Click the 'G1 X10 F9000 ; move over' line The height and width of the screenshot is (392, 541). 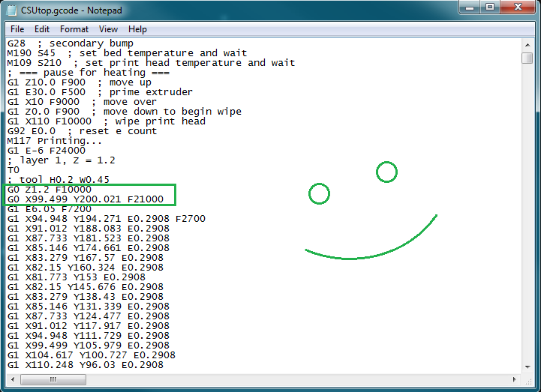coord(82,102)
